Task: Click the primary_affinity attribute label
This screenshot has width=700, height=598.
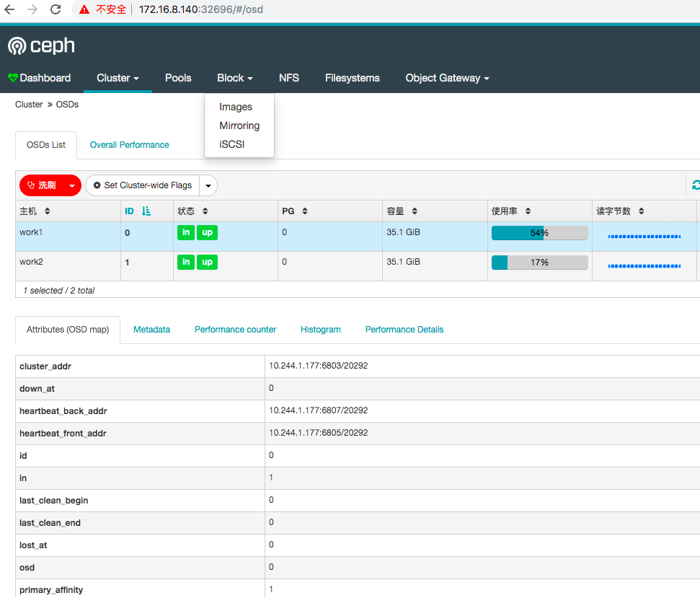Action: 51,590
